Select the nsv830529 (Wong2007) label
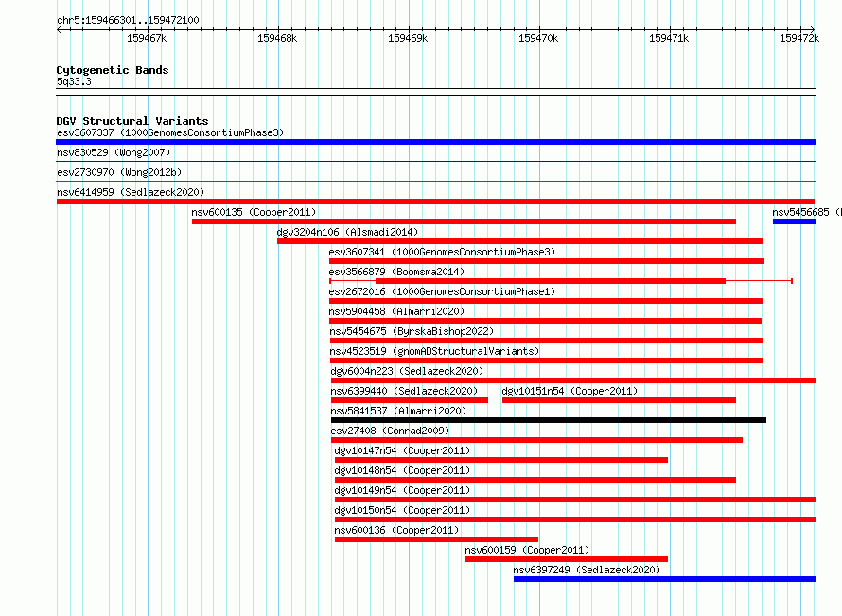 coord(114,152)
